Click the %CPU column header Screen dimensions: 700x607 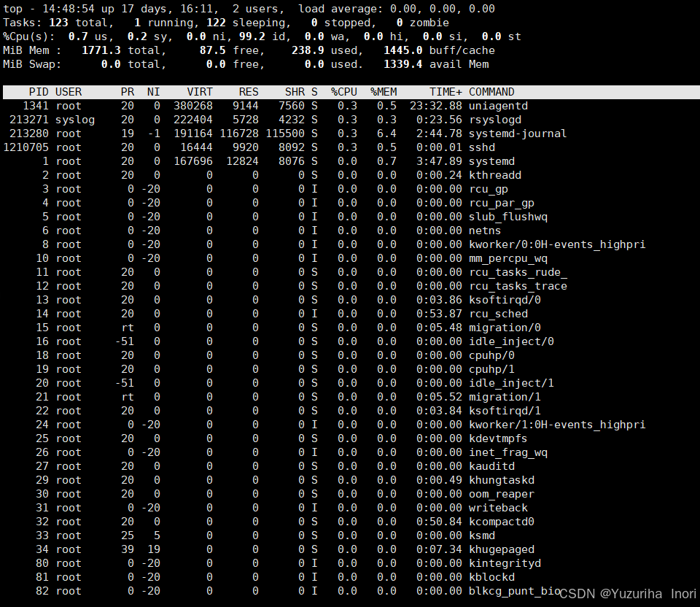tap(343, 92)
